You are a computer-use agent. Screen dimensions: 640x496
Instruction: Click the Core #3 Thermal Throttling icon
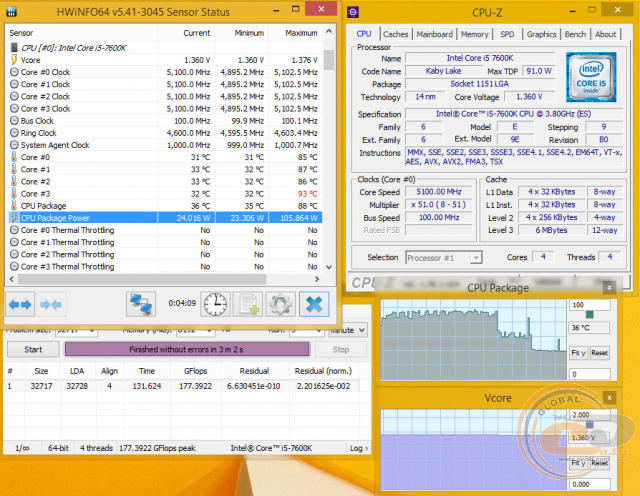(14, 267)
